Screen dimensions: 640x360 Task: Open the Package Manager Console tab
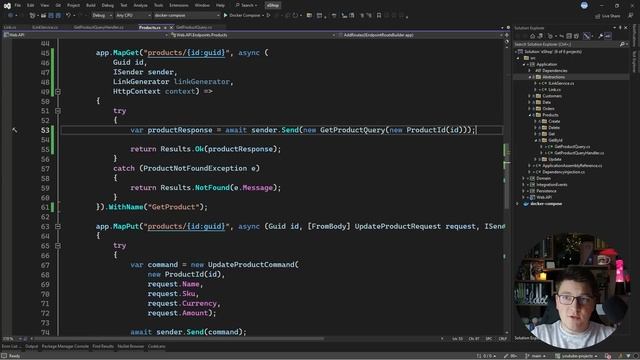(x=65, y=347)
